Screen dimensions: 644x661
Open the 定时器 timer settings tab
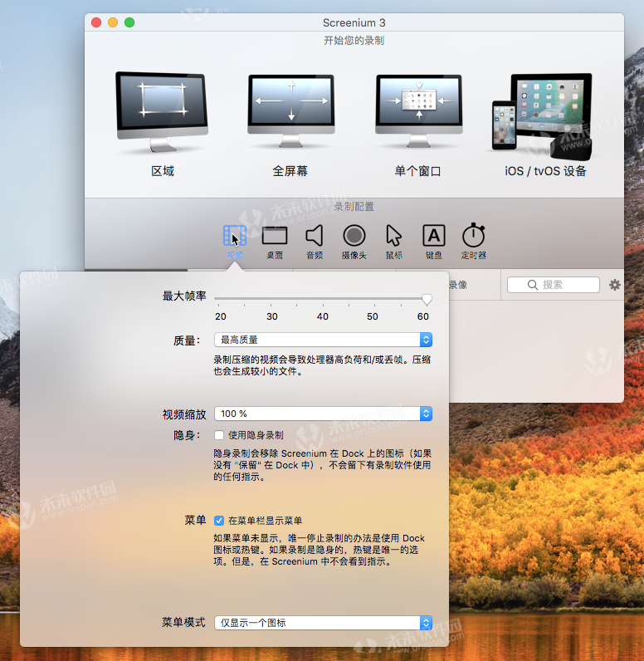click(473, 242)
